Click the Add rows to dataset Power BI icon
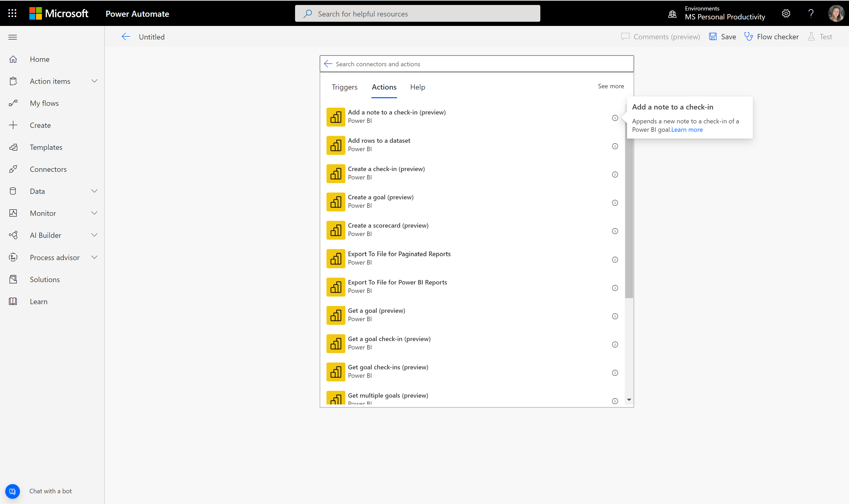Image resolution: width=849 pixels, height=504 pixels. click(335, 145)
